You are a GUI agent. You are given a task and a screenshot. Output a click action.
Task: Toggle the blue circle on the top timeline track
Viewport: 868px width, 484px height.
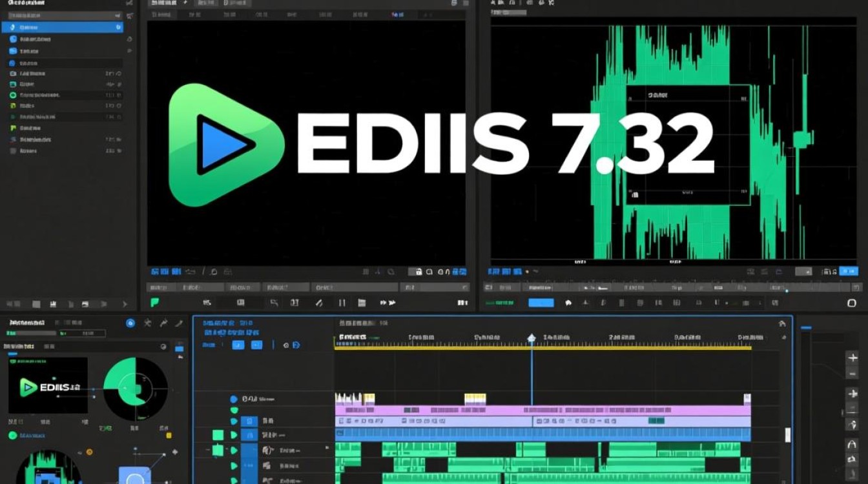tap(234, 399)
